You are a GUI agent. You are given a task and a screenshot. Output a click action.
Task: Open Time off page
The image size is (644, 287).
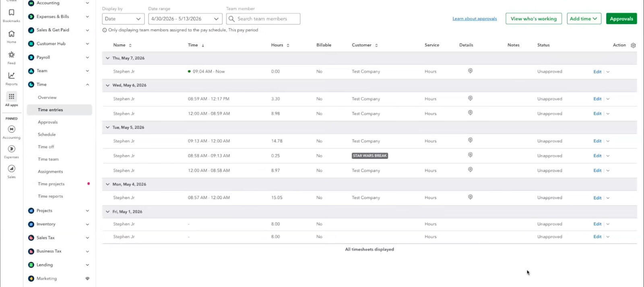46,147
